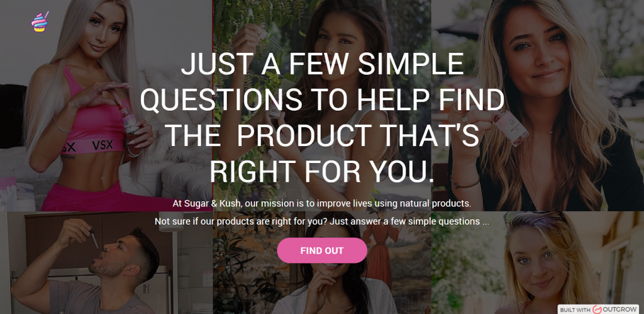Select photo of brunette woman among green leaves
The height and width of the screenshot is (314, 644).
pyautogui.click(x=322, y=106)
